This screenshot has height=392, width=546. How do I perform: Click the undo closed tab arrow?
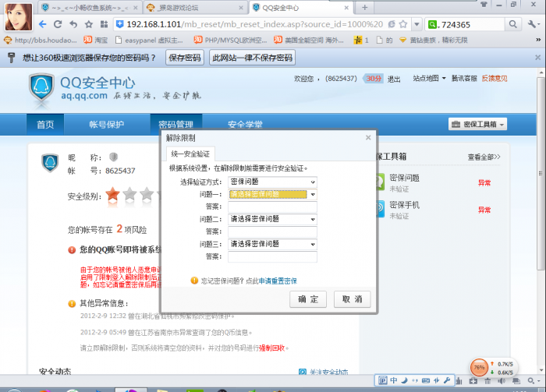tap(73, 24)
